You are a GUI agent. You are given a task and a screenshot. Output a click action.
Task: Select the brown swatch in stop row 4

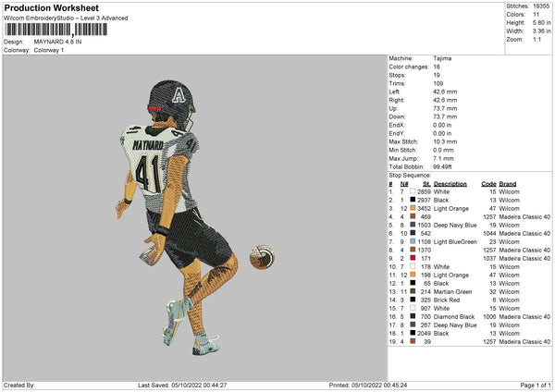click(x=413, y=216)
